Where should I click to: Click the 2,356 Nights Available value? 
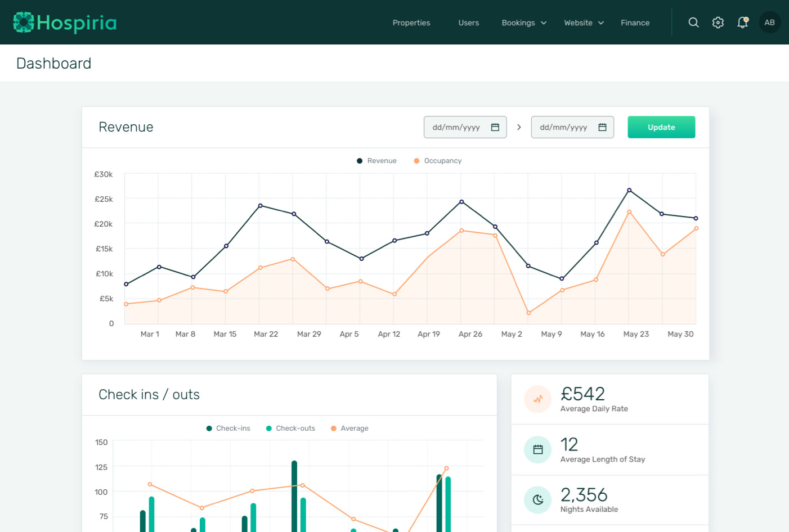tap(584, 495)
